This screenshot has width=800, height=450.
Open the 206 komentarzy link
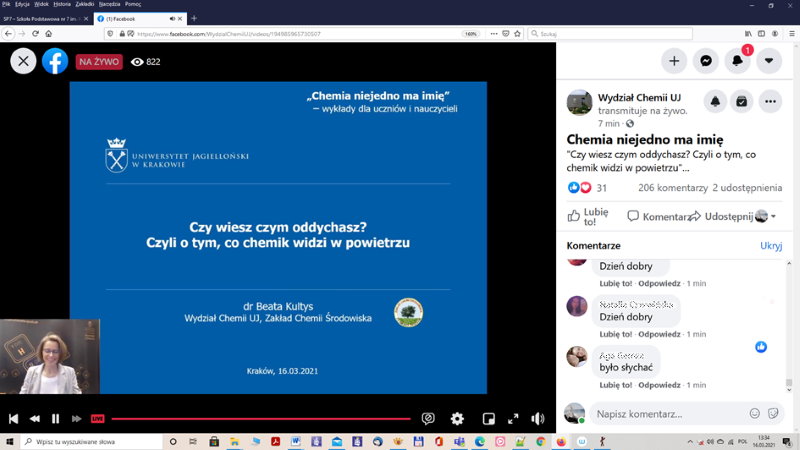click(672, 188)
